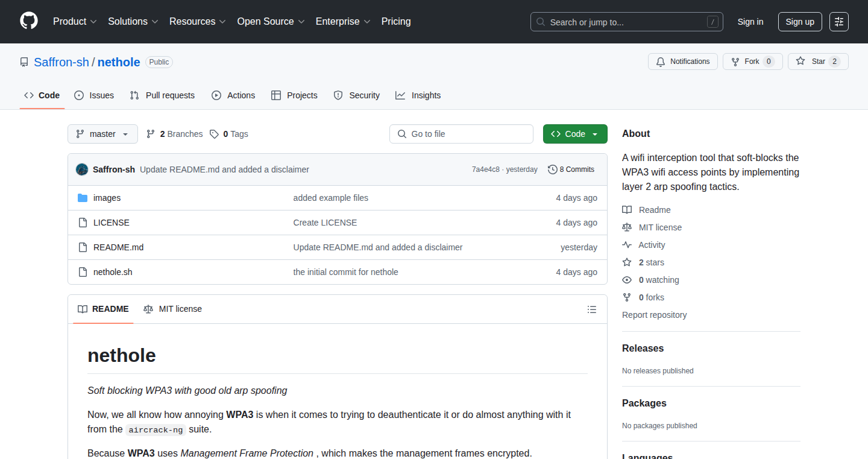Screen dimensions: 868x459
Task: Click the Readme link in About sidebar
Action: point(647,210)
